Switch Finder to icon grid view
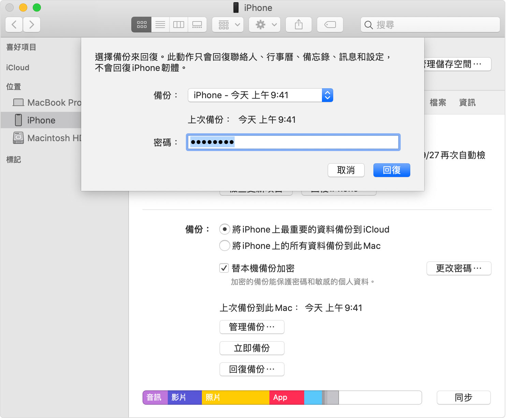Viewport: 532px width, 418px height. (142, 25)
